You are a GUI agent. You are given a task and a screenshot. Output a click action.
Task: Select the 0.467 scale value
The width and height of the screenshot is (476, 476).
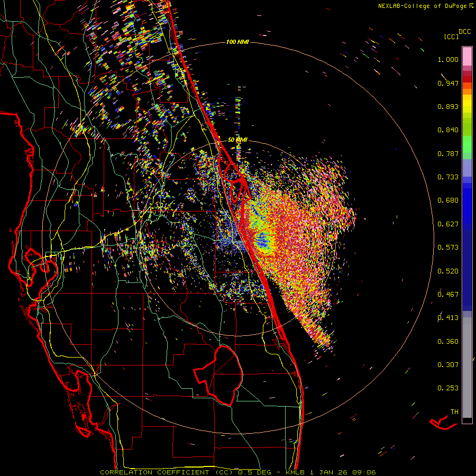tap(448, 295)
